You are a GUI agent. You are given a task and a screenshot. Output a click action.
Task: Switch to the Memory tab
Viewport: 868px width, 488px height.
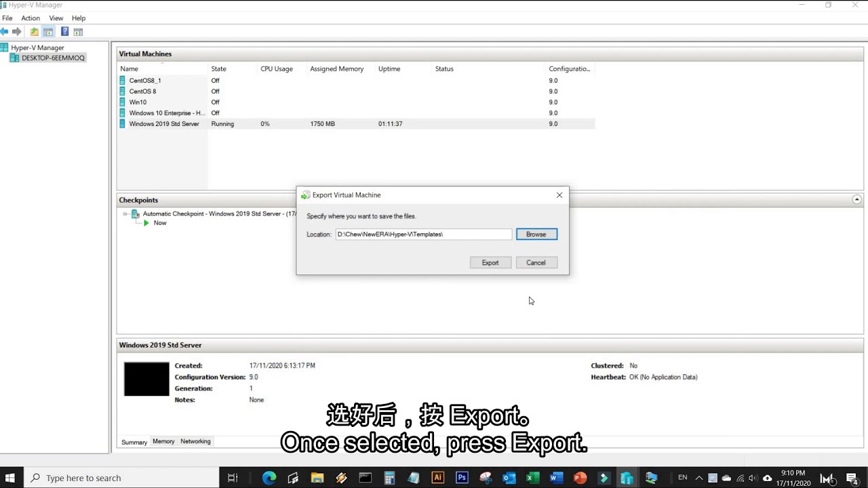pyautogui.click(x=163, y=441)
